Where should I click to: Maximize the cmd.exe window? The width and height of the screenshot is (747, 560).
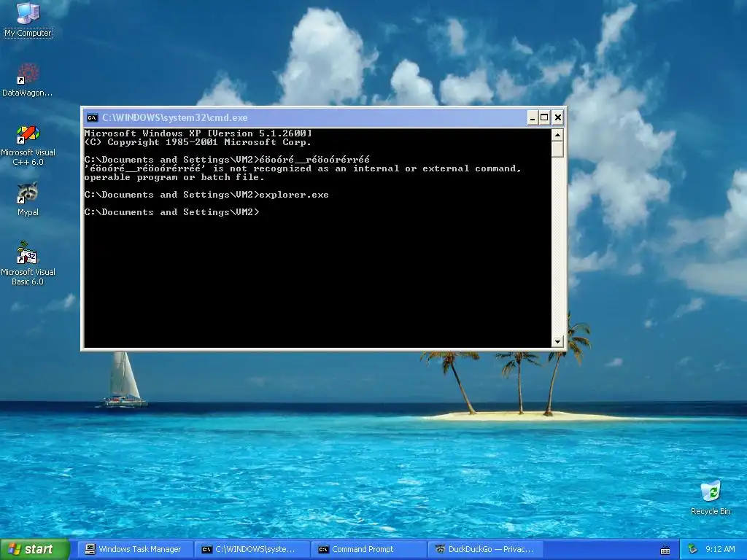(544, 117)
